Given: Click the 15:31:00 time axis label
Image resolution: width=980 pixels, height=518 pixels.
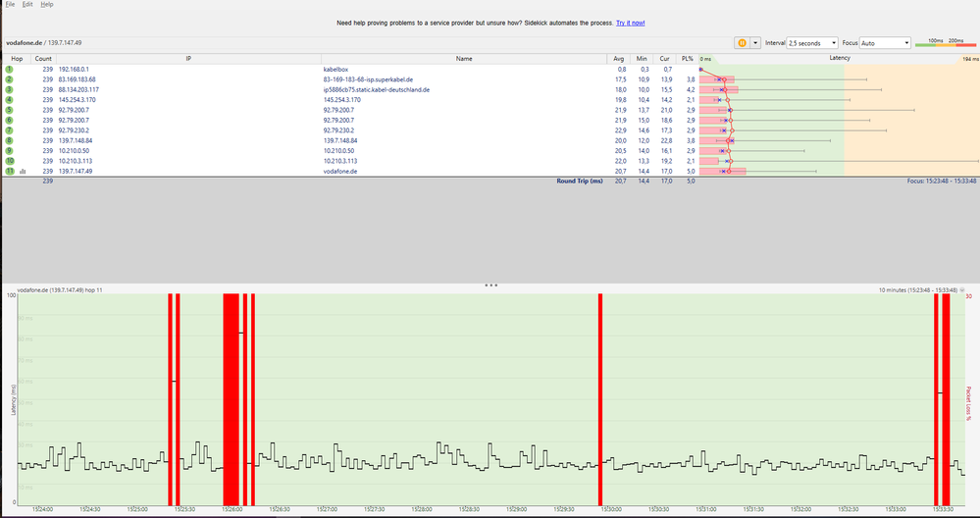Looking at the screenshot, I should 704,510.
